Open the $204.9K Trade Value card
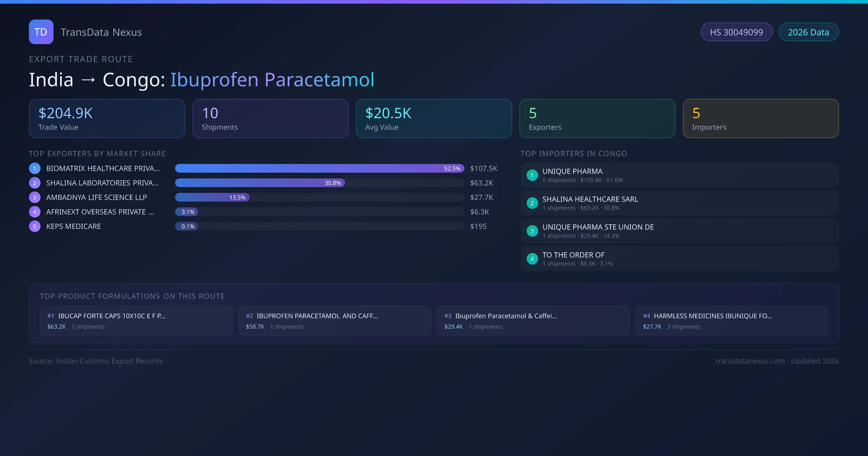 point(107,119)
